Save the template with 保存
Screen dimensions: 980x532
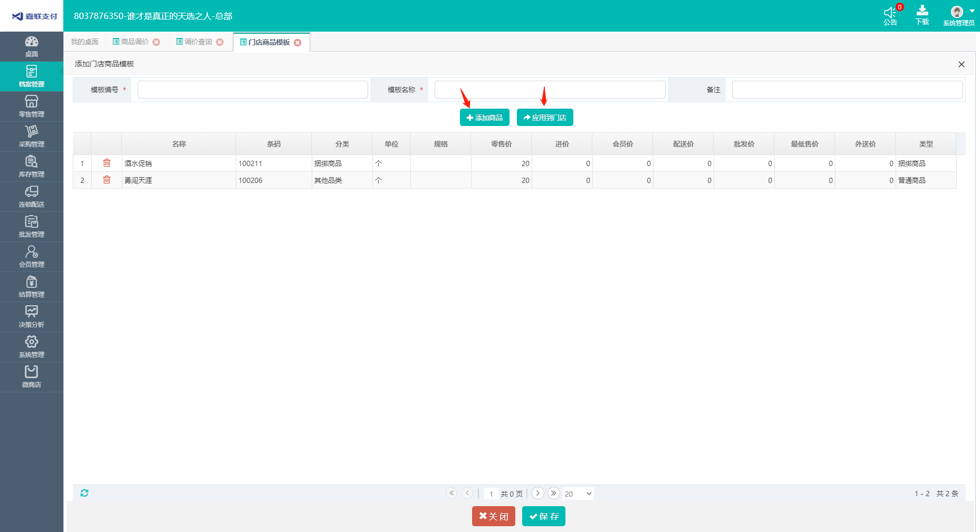click(544, 516)
